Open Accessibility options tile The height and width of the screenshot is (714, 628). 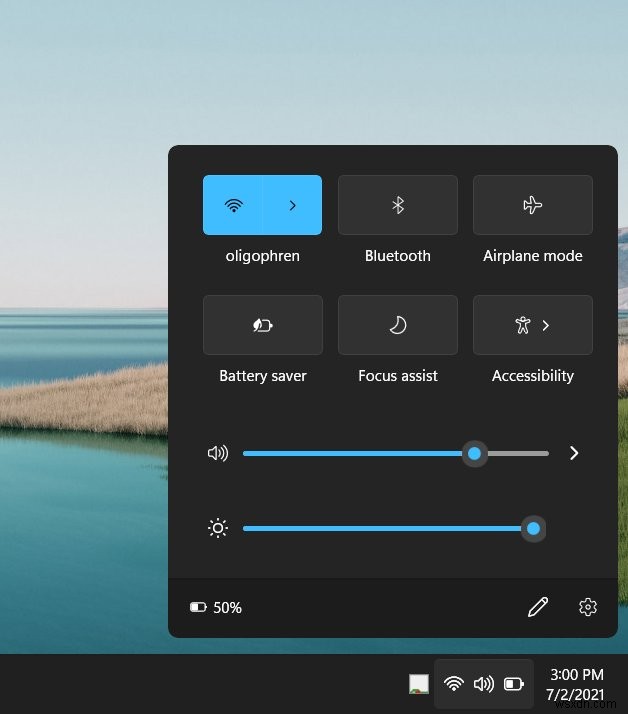point(533,325)
